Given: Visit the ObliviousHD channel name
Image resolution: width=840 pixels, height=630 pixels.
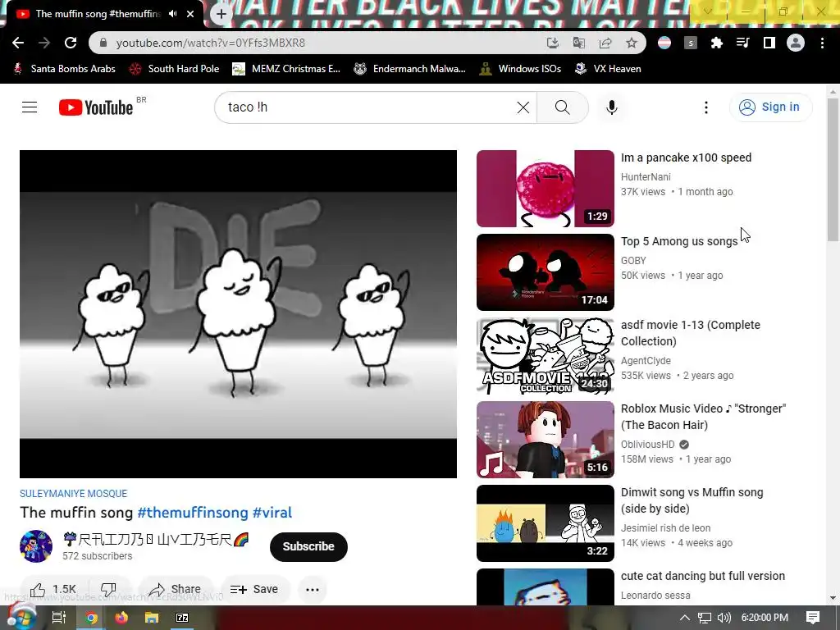Looking at the screenshot, I should [x=648, y=444].
